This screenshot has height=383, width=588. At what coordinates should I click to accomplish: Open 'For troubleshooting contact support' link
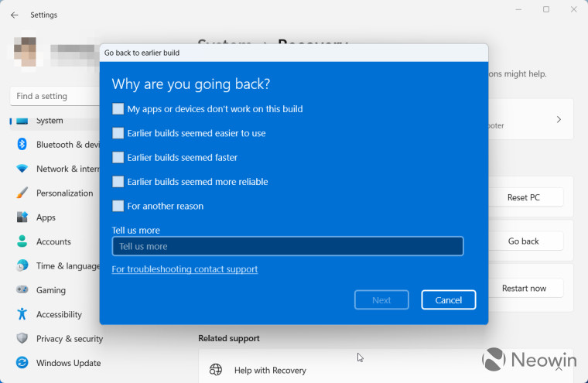(x=185, y=269)
